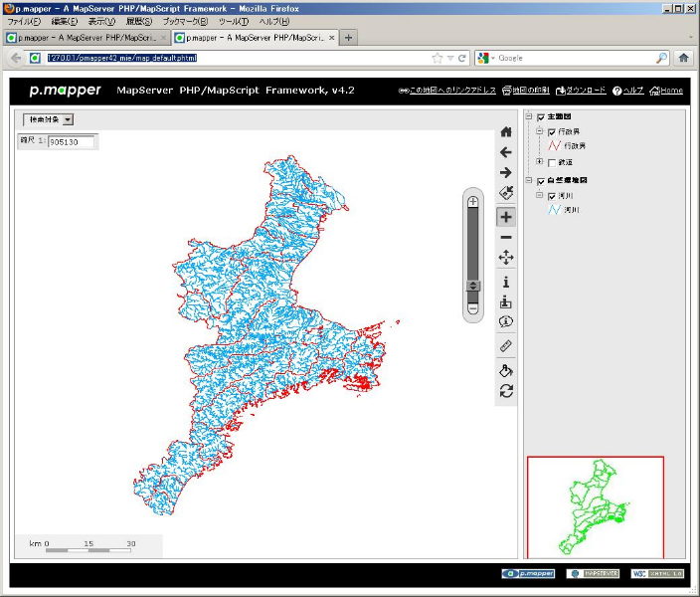Click the zoom to full extent home icon
The width and height of the screenshot is (700, 597).
click(x=506, y=131)
